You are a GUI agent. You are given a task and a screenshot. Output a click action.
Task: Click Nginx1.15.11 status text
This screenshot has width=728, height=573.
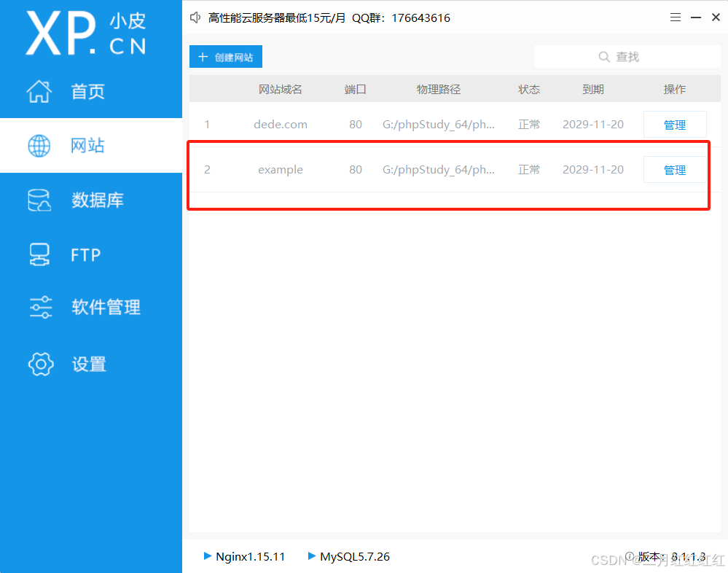250,556
